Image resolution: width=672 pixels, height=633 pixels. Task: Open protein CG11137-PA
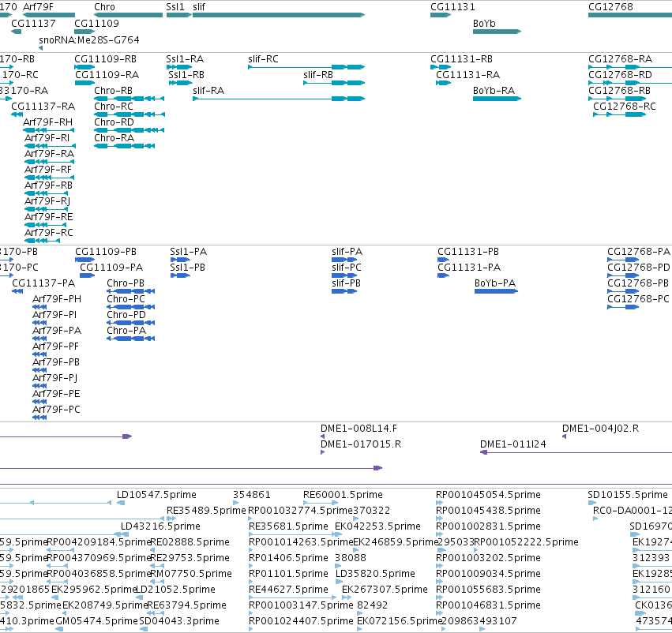(x=43, y=283)
